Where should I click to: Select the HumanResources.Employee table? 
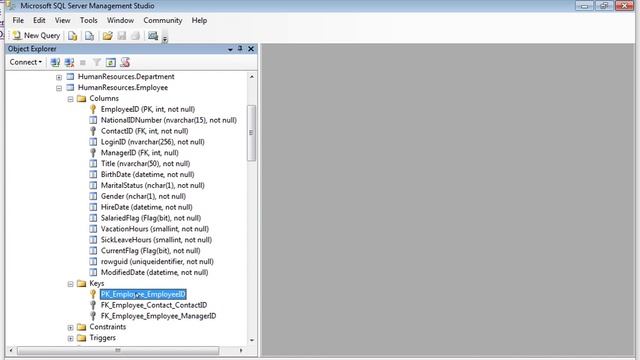coord(123,88)
